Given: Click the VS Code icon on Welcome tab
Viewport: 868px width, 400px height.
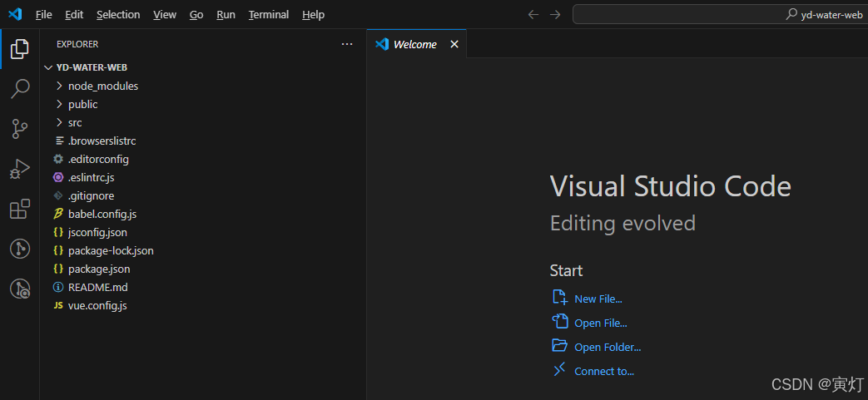Looking at the screenshot, I should pyautogui.click(x=382, y=44).
